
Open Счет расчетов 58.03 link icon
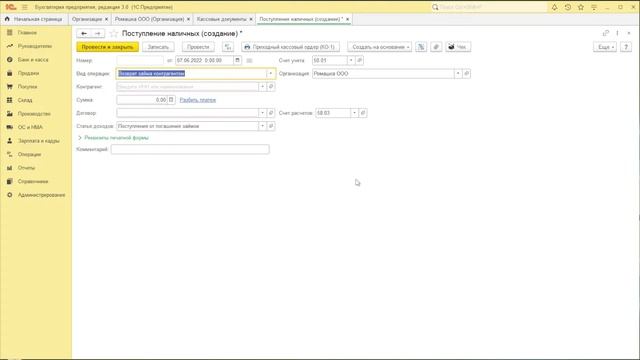[x=363, y=113]
